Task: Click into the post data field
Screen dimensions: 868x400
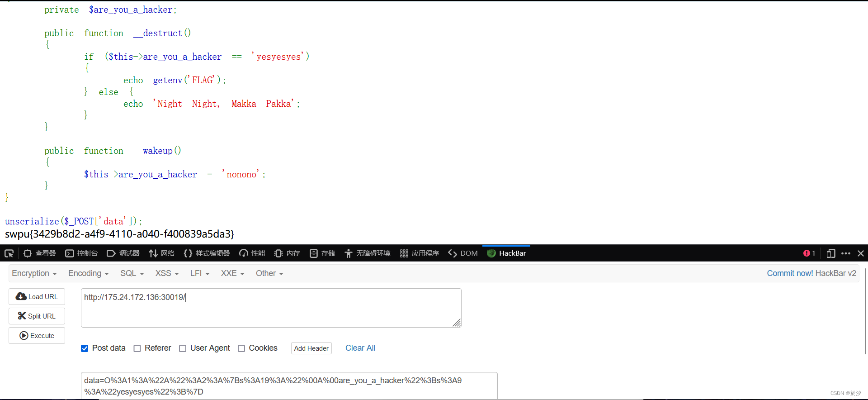Action: 289,386
